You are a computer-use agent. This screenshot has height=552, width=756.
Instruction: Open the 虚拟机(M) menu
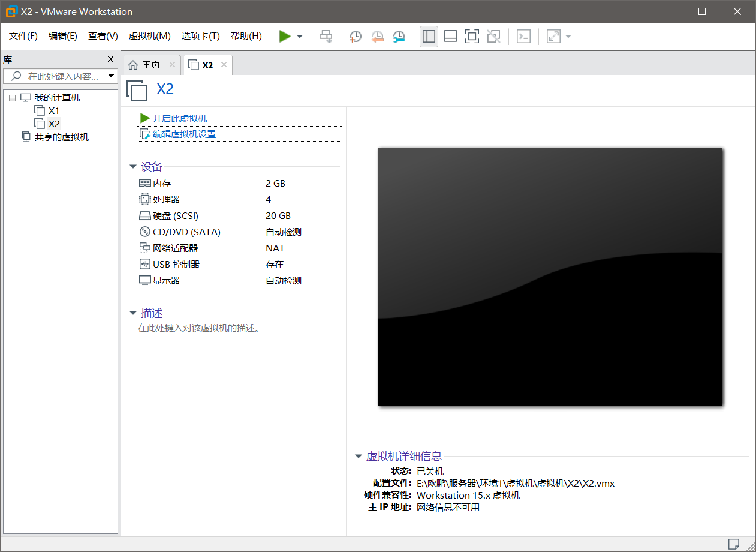point(149,36)
